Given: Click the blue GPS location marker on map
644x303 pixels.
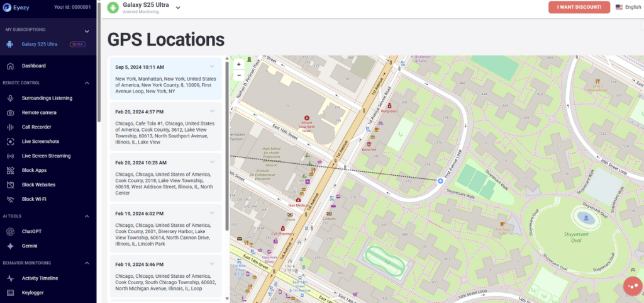Looking at the screenshot, I should pyautogui.click(x=440, y=180).
